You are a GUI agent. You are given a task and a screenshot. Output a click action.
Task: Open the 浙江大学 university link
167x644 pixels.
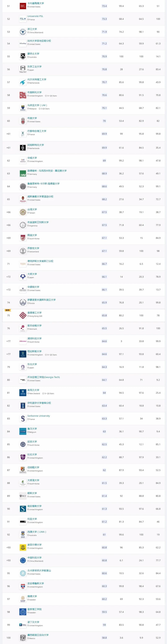point(32,29)
